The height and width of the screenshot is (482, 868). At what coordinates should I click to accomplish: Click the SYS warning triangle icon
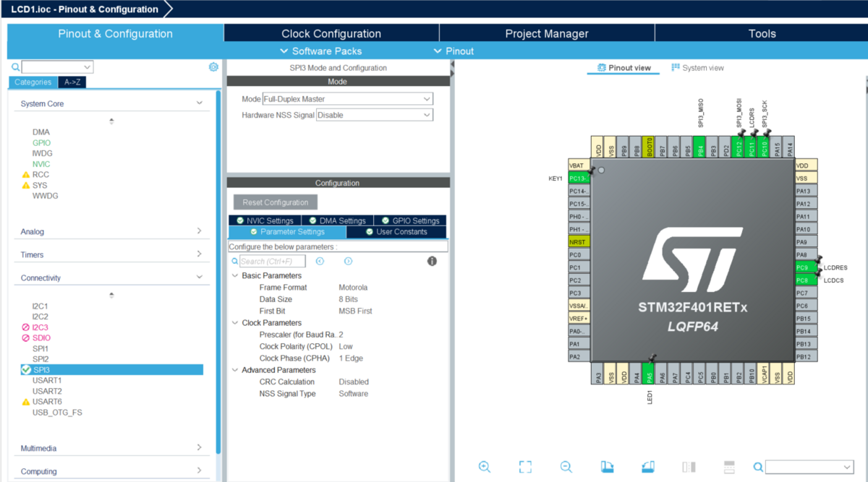pyautogui.click(x=26, y=186)
